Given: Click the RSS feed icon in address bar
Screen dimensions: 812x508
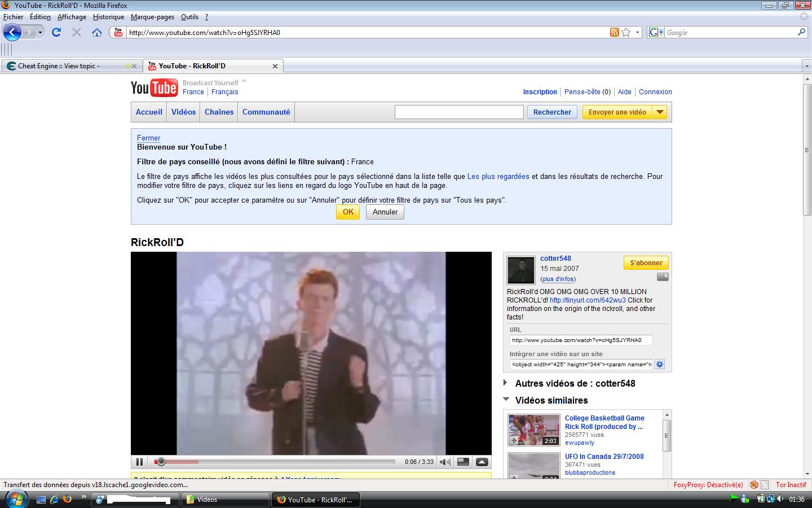Looking at the screenshot, I should [x=614, y=32].
